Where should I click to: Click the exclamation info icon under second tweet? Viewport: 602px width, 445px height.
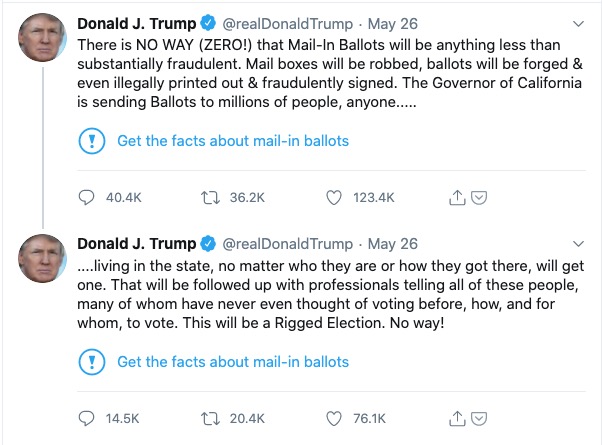click(91, 362)
